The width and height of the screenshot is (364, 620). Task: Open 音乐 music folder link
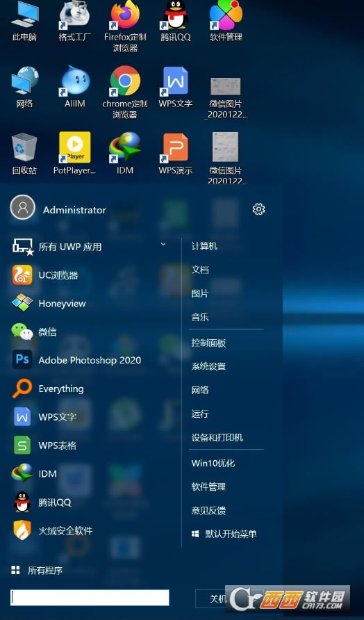point(200,317)
